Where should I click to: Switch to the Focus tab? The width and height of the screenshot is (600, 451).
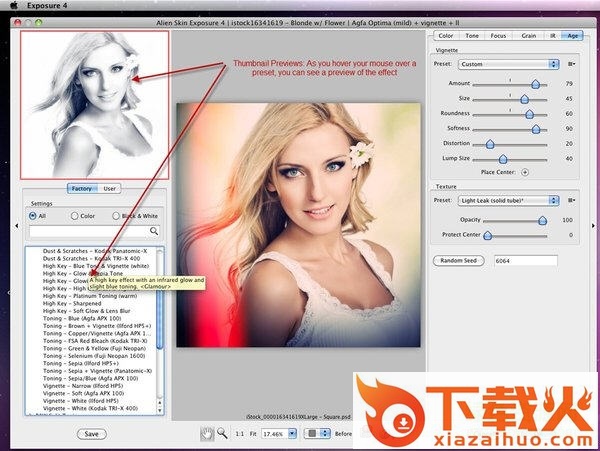click(498, 36)
